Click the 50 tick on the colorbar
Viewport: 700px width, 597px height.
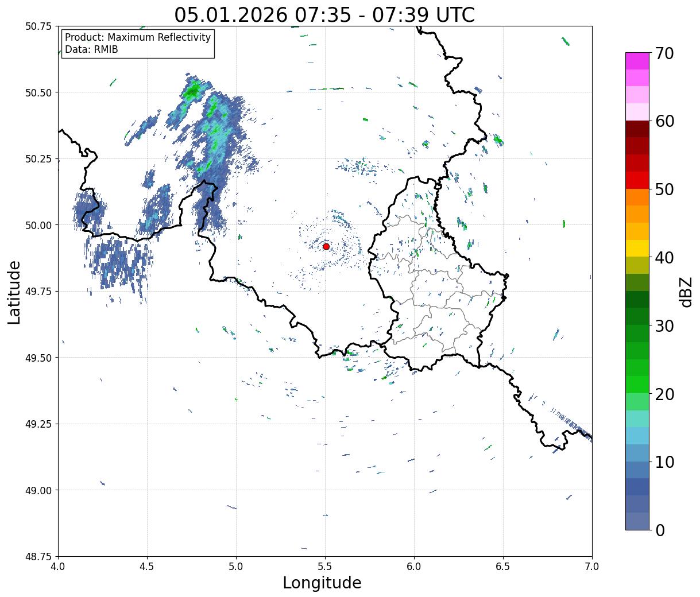click(664, 189)
